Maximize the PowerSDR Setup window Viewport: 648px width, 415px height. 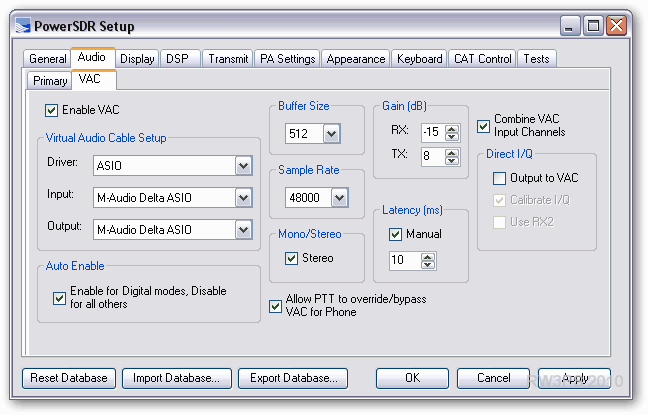tap(593, 26)
